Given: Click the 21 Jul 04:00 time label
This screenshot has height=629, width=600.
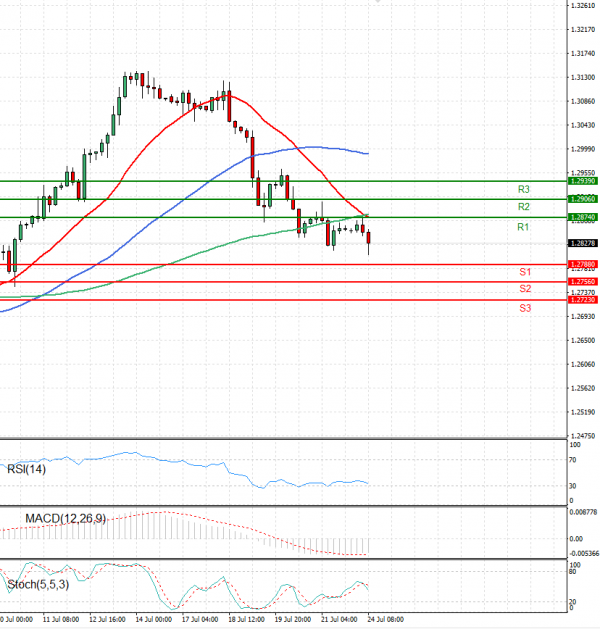Looking at the screenshot, I should 339,619.
